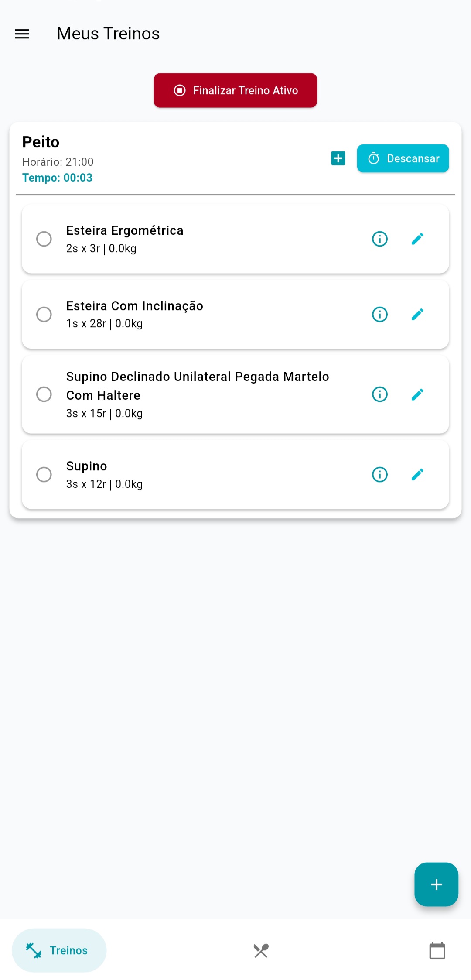Mark Esteira Com Inclinação as done
471x980 pixels.
click(44, 314)
